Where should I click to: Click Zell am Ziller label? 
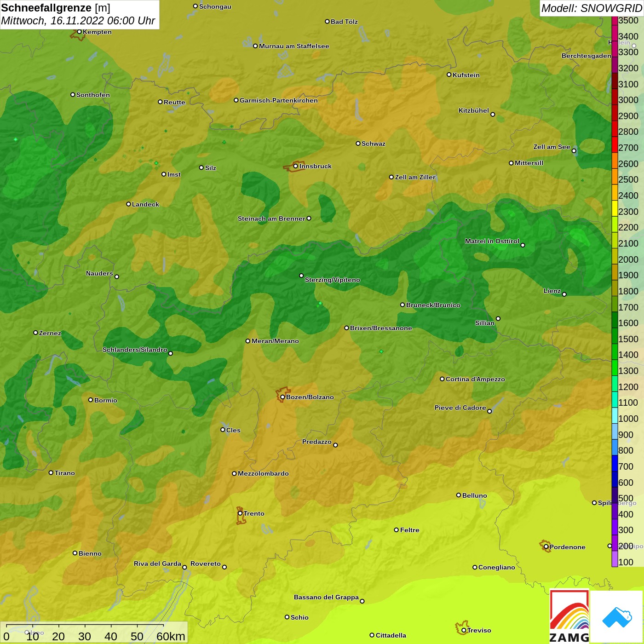[x=415, y=177]
